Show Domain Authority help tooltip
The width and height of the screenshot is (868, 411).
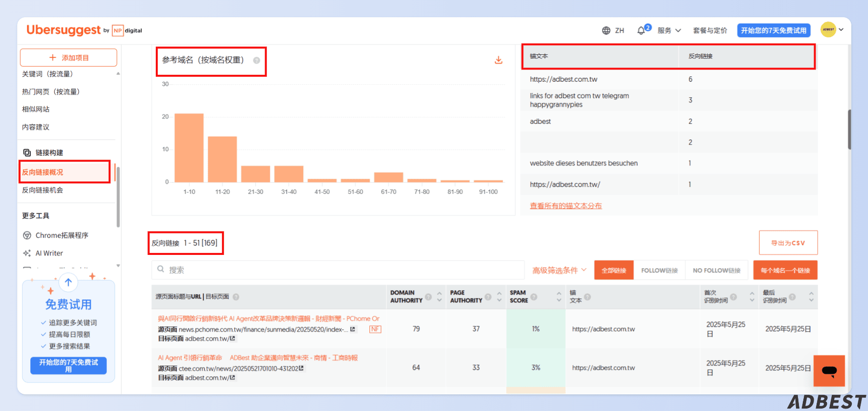point(428,297)
